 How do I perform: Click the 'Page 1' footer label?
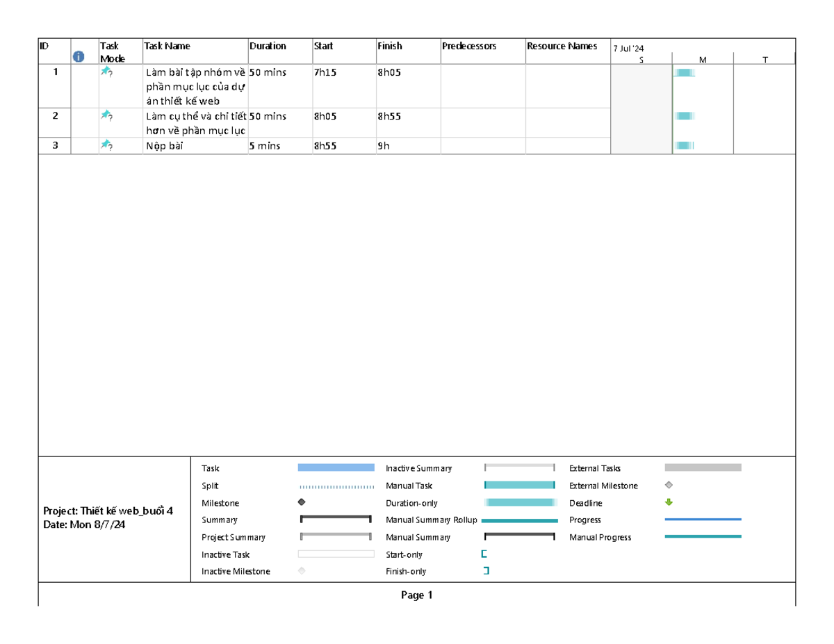(418, 594)
